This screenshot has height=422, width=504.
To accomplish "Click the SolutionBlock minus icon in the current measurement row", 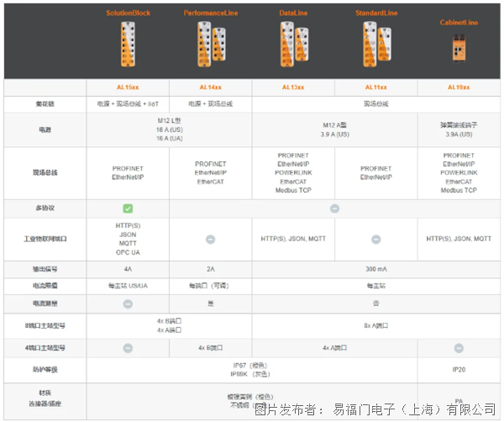I will pos(129,303).
